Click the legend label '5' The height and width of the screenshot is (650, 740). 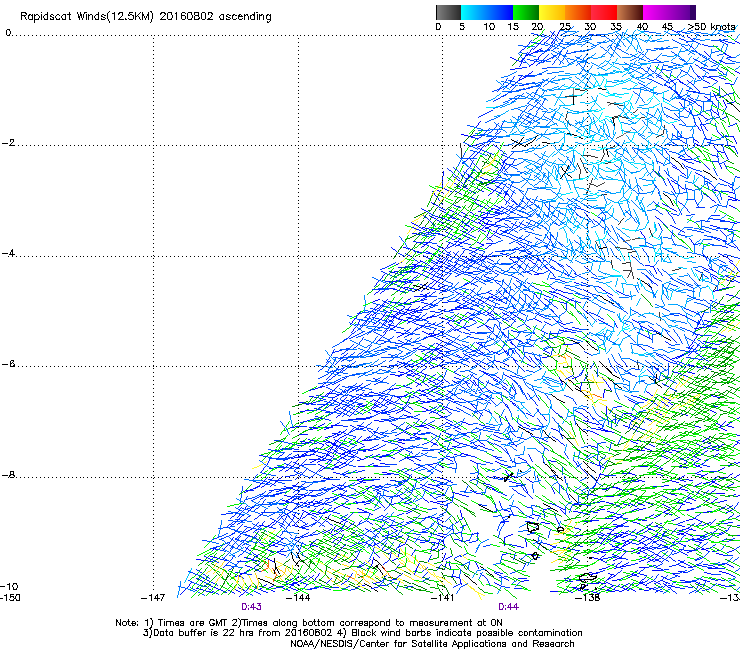[x=462, y=27]
